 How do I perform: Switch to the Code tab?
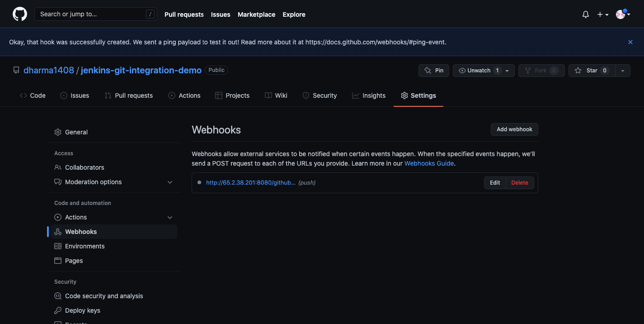[x=33, y=95]
